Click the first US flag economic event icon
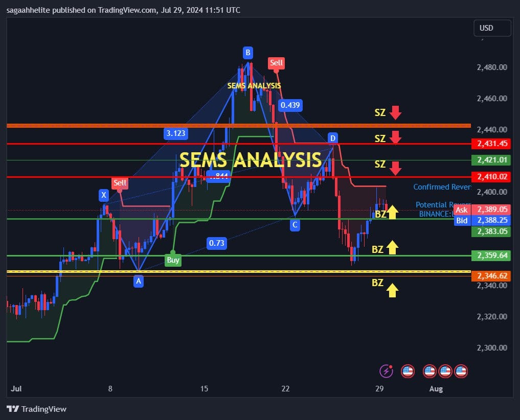 pyautogui.click(x=408, y=371)
